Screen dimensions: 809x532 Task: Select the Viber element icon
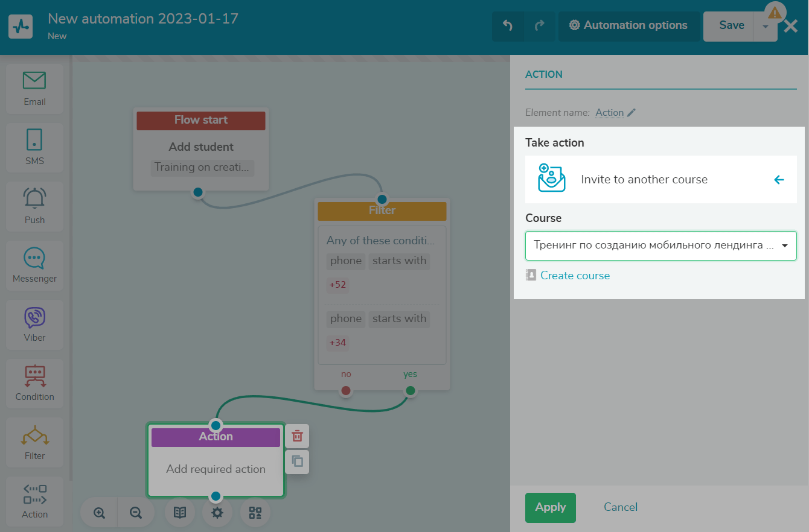pyautogui.click(x=34, y=324)
